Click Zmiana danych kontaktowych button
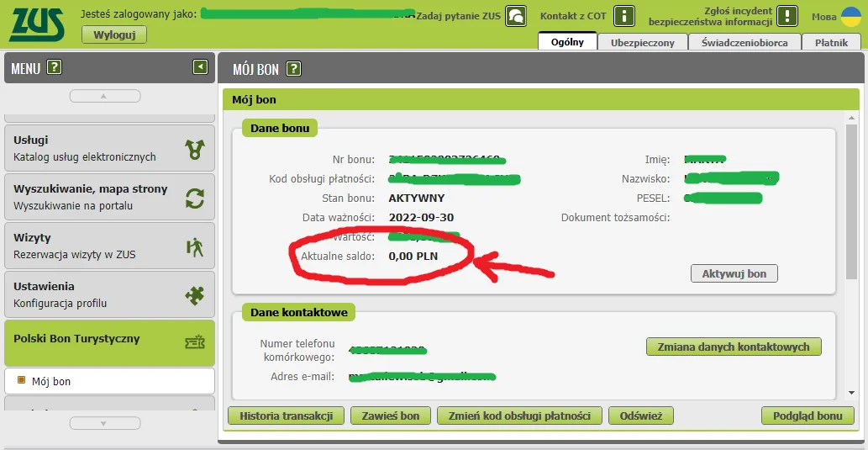 coord(734,347)
